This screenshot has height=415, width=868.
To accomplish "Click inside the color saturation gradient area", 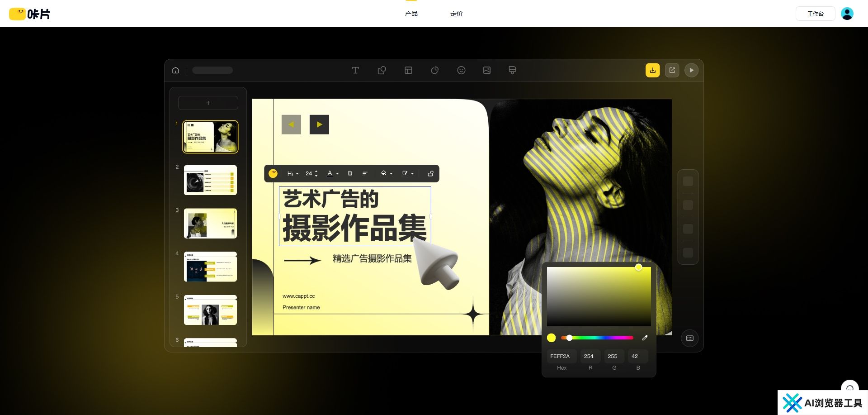I will (x=599, y=296).
